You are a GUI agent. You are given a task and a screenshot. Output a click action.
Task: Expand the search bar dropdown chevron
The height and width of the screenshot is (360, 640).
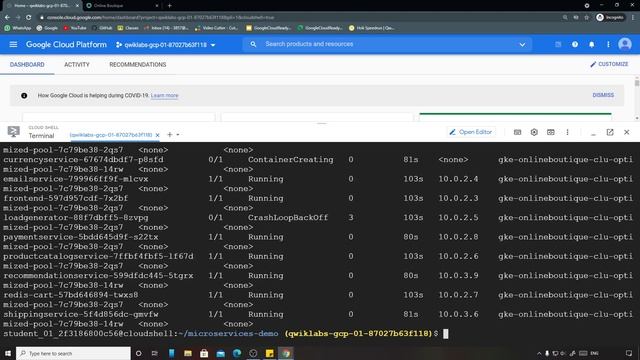pos(522,44)
